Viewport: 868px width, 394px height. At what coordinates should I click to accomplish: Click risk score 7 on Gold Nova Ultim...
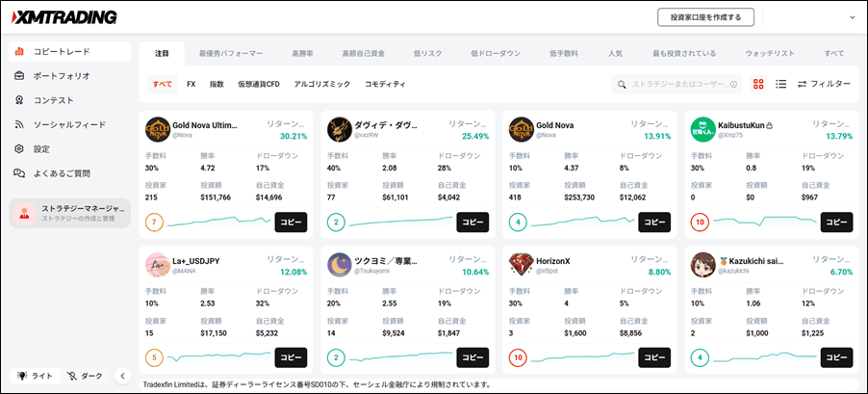point(154,223)
